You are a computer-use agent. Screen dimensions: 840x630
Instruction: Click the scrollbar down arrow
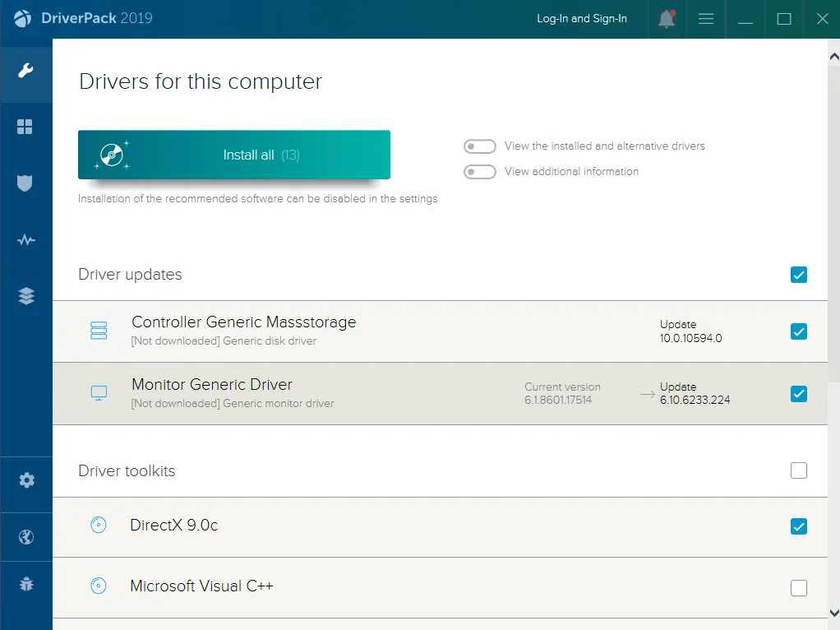(x=833, y=613)
